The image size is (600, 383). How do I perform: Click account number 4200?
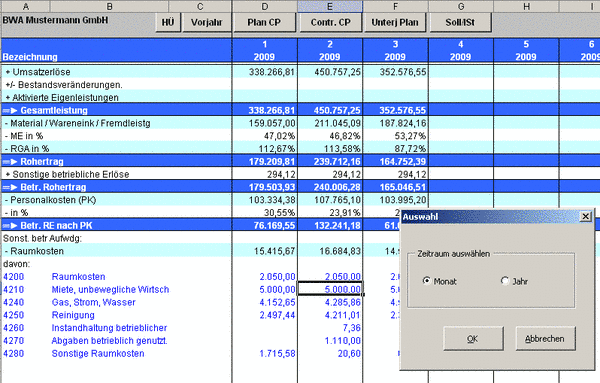point(13,277)
